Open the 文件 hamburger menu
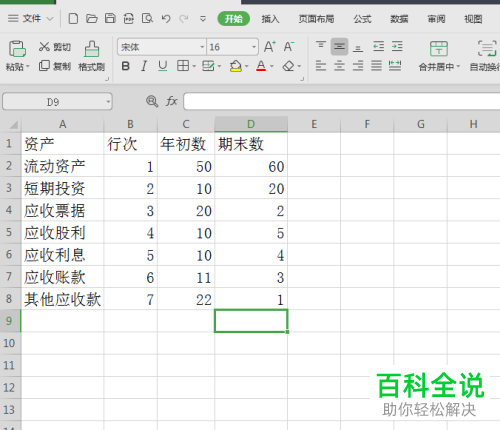Viewport: 500px width, 430px height. pyautogui.click(x=13, y=18)
